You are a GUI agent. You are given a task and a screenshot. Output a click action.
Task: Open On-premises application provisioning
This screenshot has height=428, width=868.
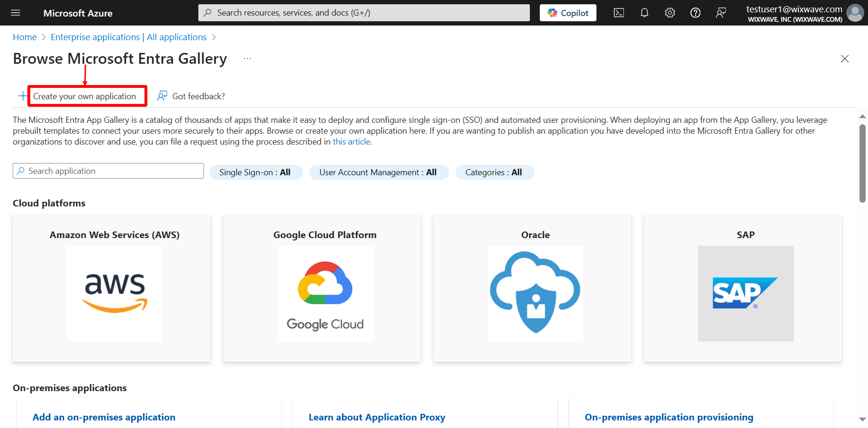tap(669, 417)
